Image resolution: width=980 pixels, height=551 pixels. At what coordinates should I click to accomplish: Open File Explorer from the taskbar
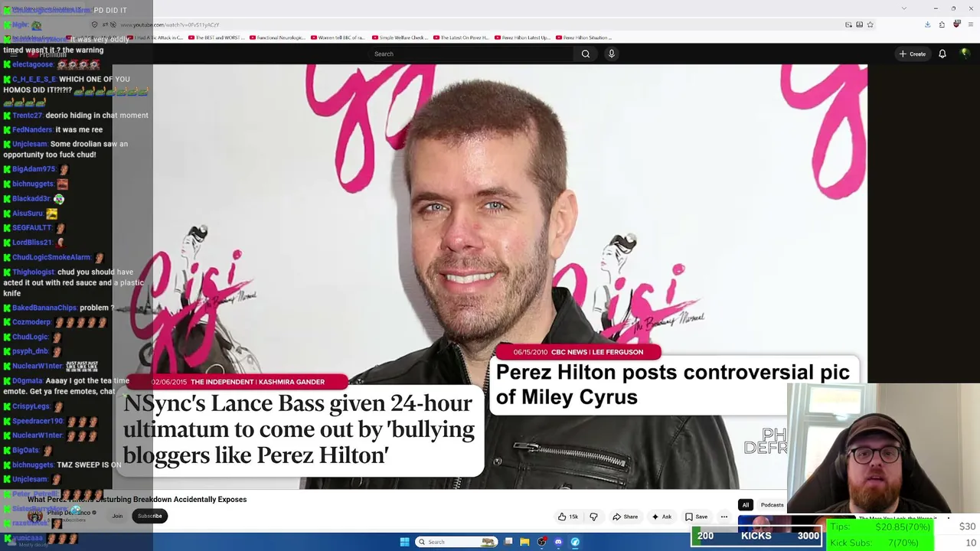[x=524, y=542]
